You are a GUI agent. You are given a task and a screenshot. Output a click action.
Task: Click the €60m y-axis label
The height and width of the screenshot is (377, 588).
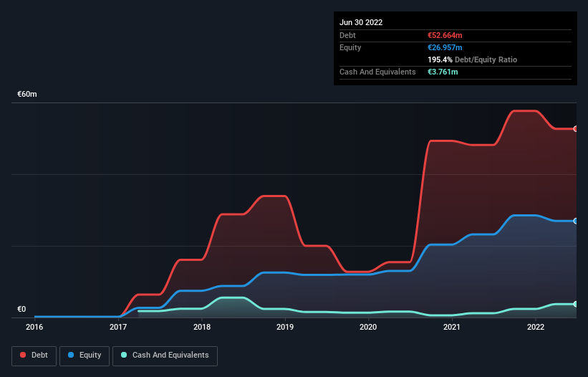[x=27, y=94]
